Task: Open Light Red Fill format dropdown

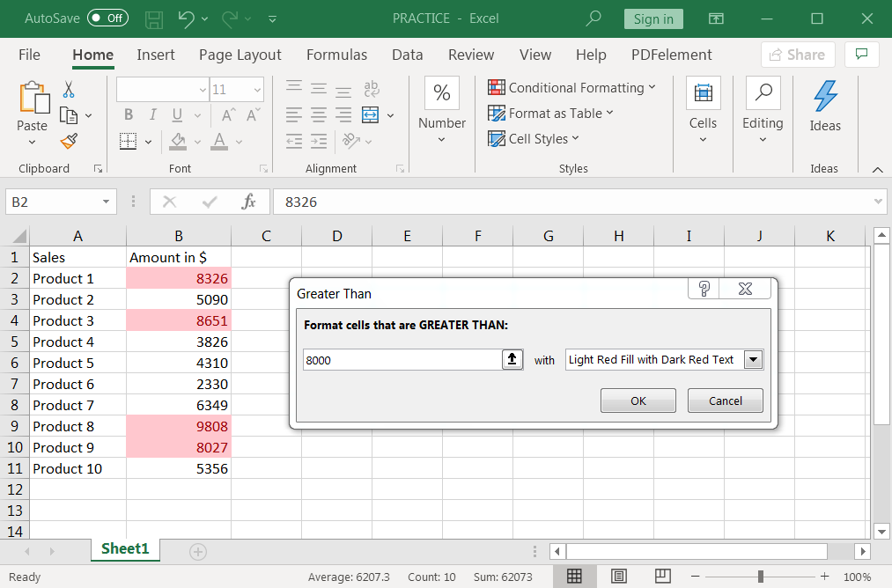Action: 753,359
